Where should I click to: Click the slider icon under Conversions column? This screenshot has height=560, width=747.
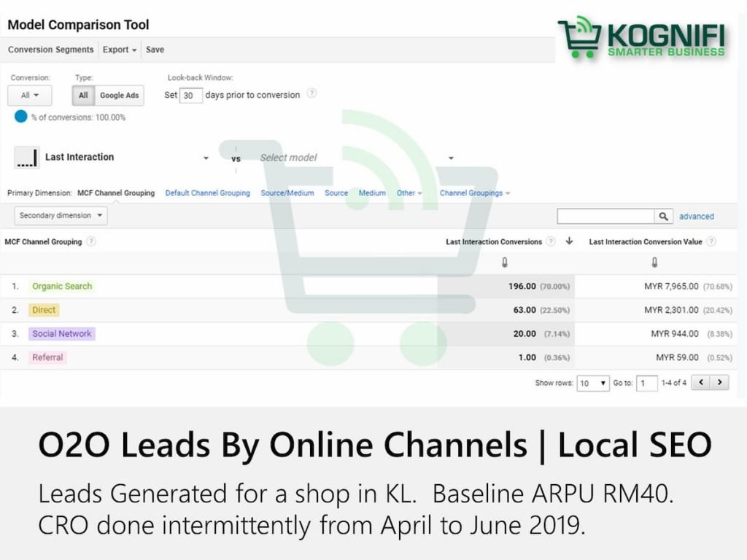pyautogui.click(x=505, y=262)
